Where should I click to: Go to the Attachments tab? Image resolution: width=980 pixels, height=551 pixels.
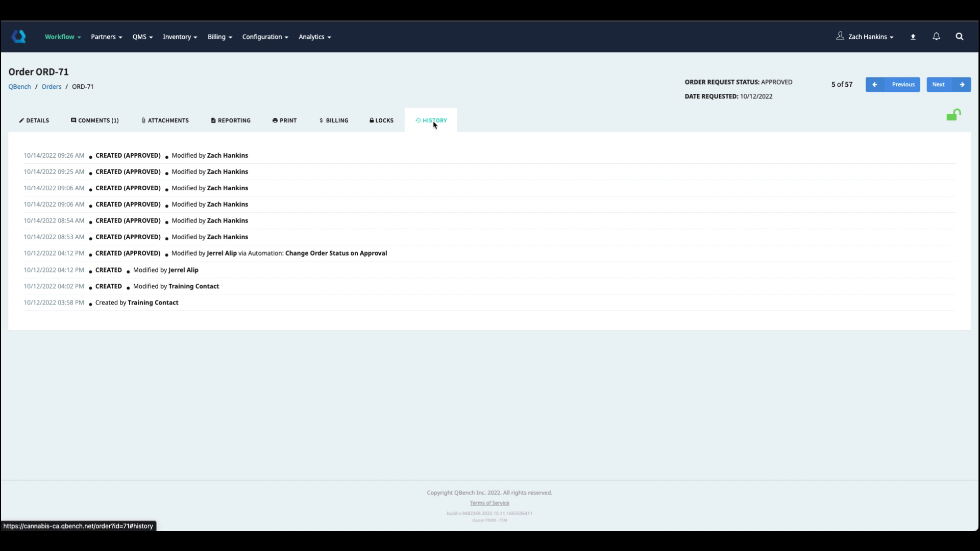165,120
